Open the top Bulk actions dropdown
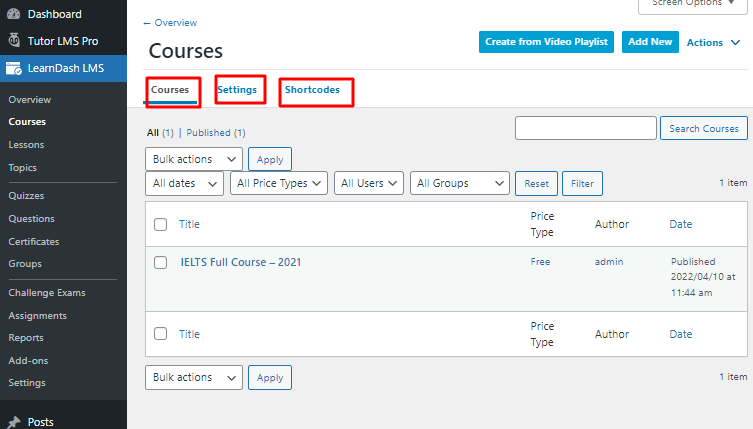Image resolution: width=753 pixels, height=429 pixels. point(194,159)
